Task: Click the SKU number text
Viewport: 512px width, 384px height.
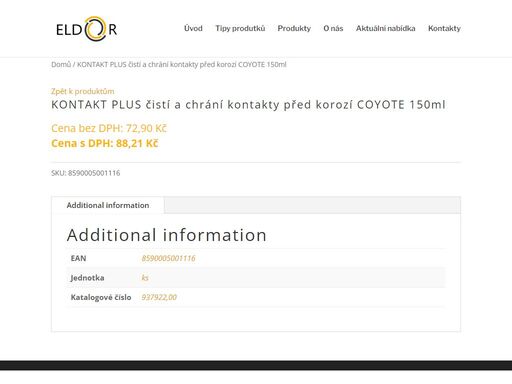Action: (86, 173)
